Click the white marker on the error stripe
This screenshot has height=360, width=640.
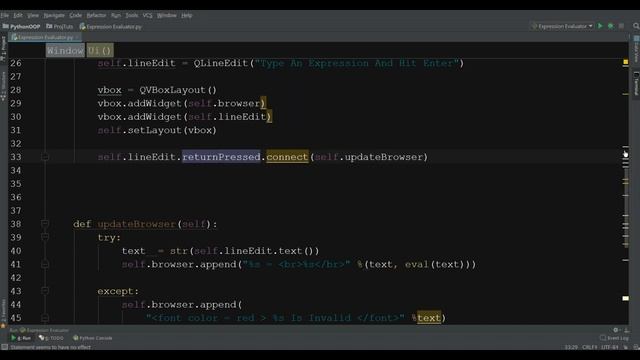625,298
